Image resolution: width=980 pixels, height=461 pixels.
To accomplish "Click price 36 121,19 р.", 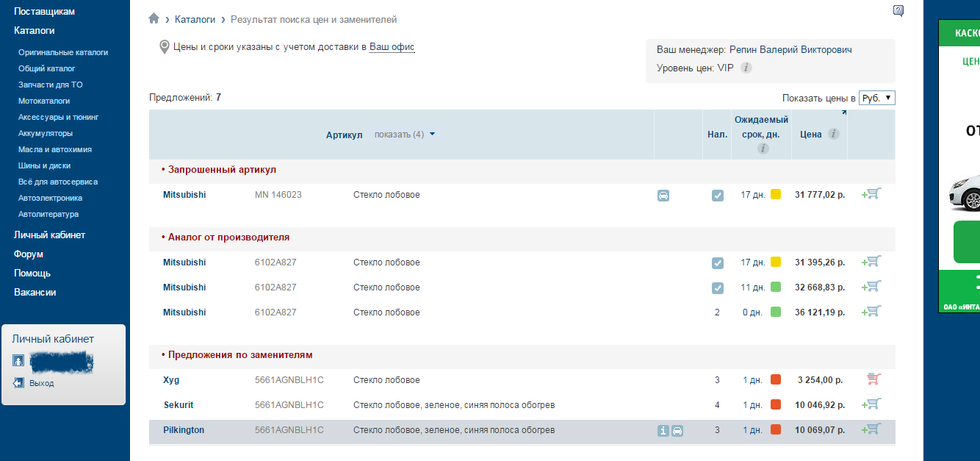I will pyautogui.click(x=820, y=312).
